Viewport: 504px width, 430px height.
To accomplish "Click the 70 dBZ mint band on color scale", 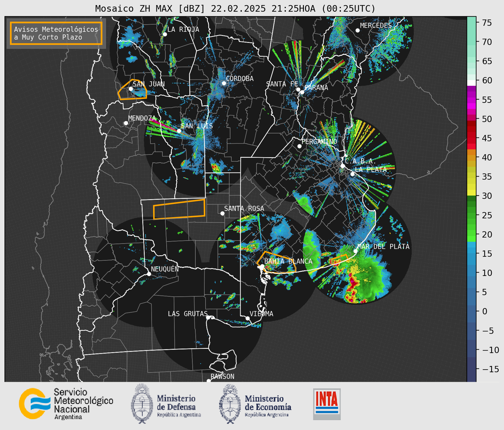I will [471, 42].
